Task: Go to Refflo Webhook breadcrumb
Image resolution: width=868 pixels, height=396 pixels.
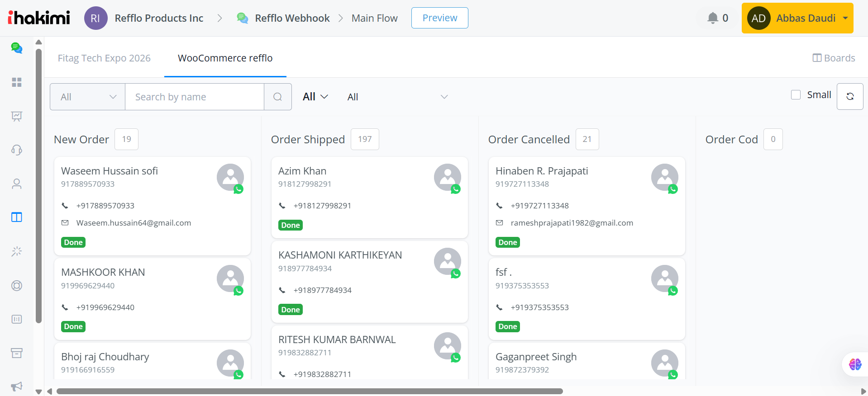Action: pyautogui.click(x=292, y=18)
